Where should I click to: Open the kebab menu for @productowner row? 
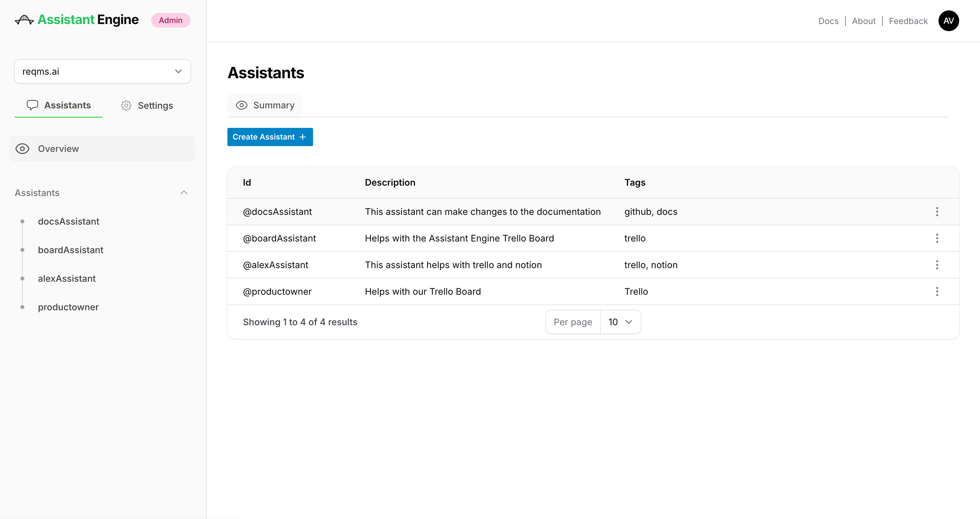(x=937, y=292)
